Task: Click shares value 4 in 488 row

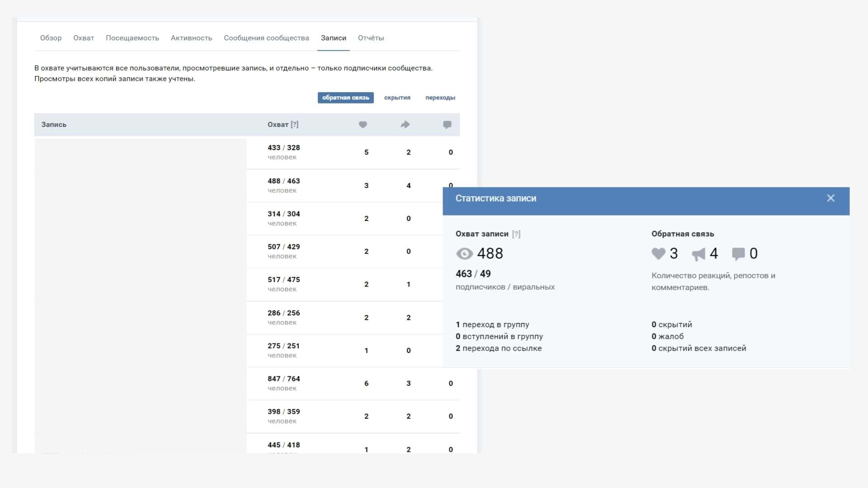Action: 408,186
